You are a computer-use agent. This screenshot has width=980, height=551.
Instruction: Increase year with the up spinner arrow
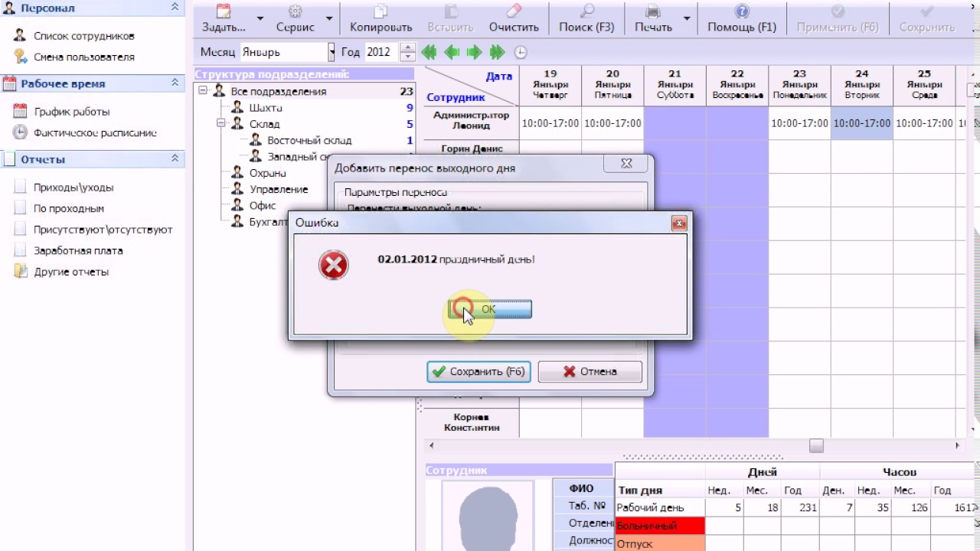(x=408, y=47)
